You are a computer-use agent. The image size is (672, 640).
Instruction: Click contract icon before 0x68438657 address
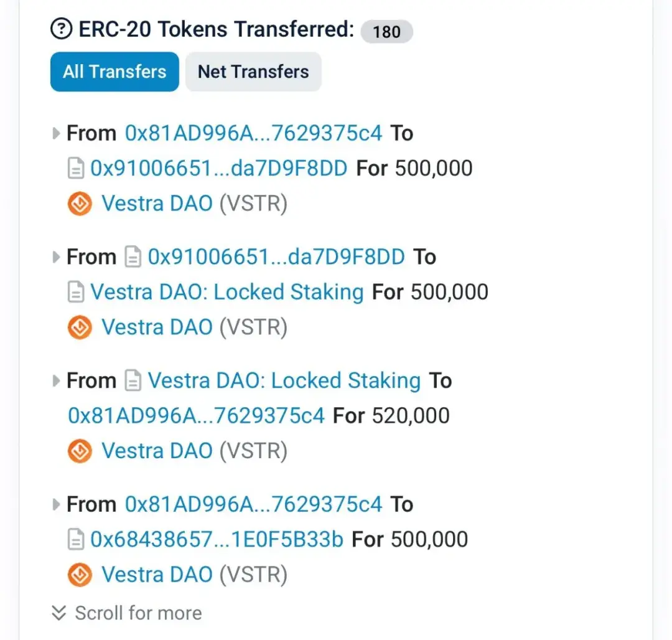click(76, 540)
